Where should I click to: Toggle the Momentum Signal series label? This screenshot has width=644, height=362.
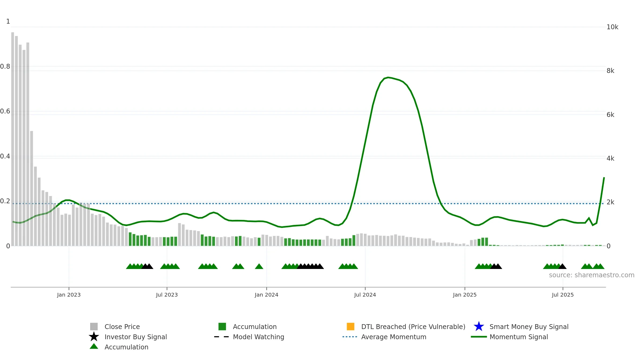[519, 337]
